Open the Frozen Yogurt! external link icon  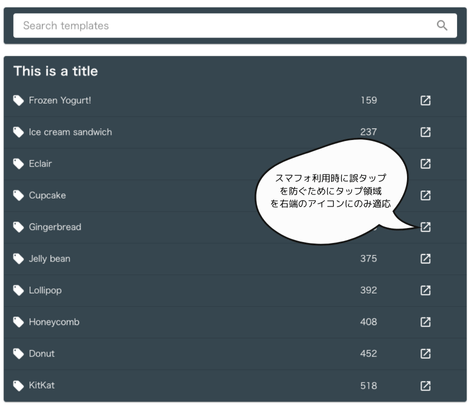pyautogui.click(x=425, y=100)
